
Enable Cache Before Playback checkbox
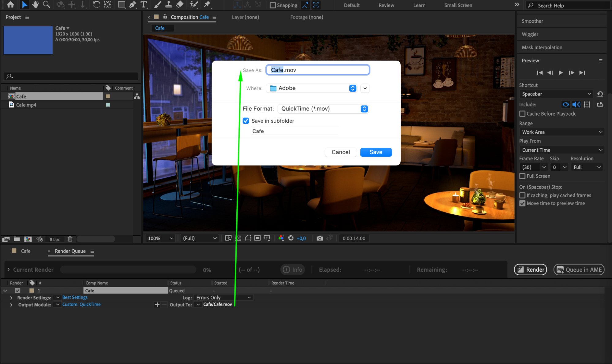click(523, 114)
